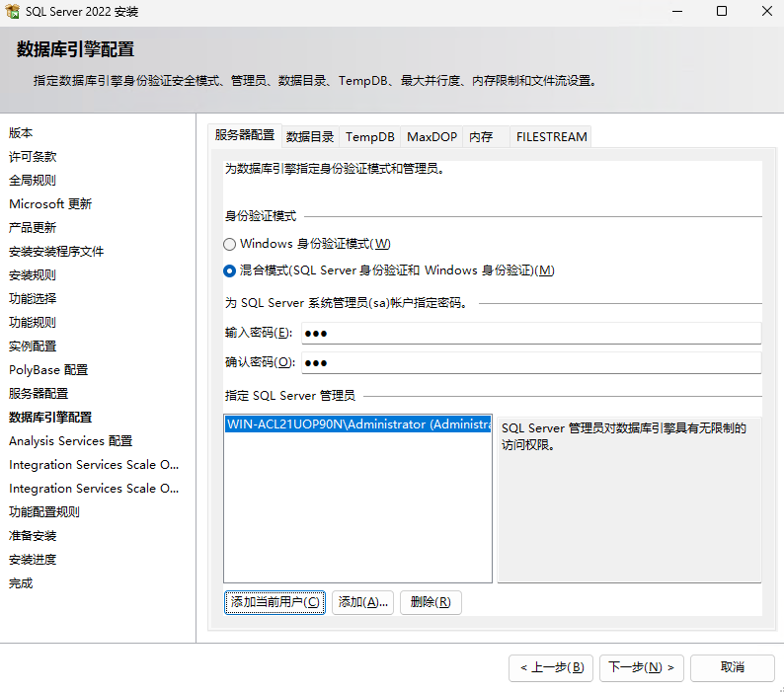Click 功能配置规则 in the step list
784x693 pixels.
(44, 512)
